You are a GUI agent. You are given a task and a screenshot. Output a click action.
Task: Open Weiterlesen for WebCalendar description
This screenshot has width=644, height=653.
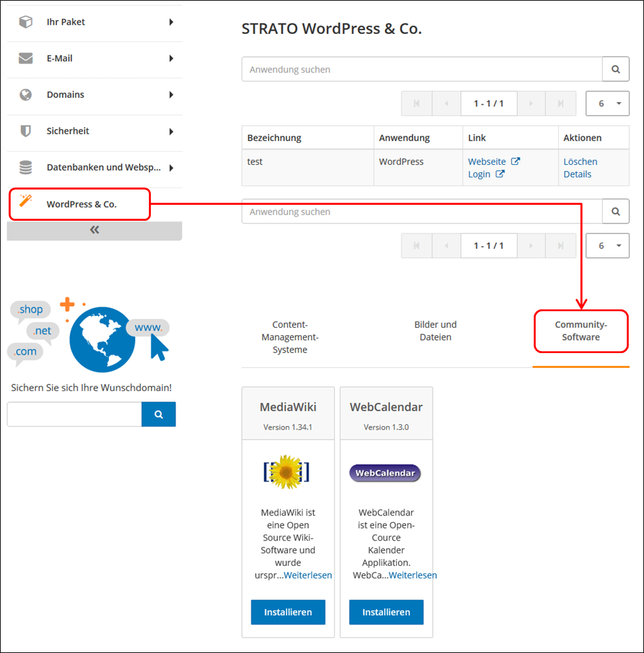pyautogui.click(x=413, y=575)
